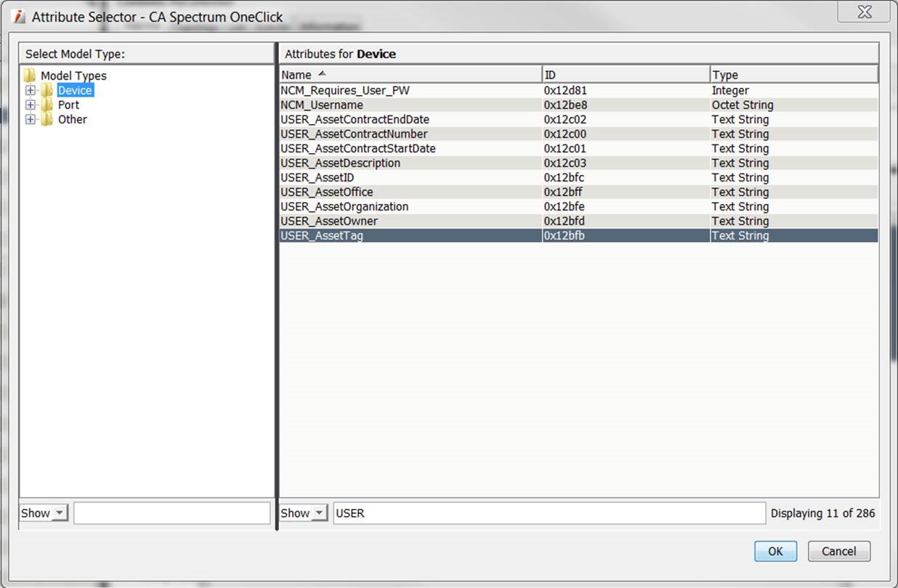Viewport: 898px width, 588px height.
Task: Sort by the ID column header
Action: 626,75
